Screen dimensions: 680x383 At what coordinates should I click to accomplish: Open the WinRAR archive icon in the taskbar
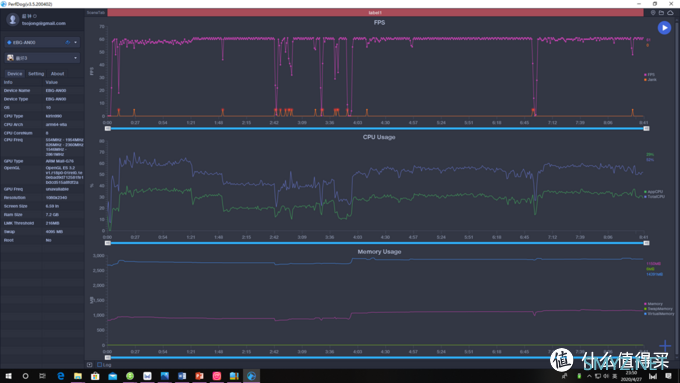click(x=234, y=376)
